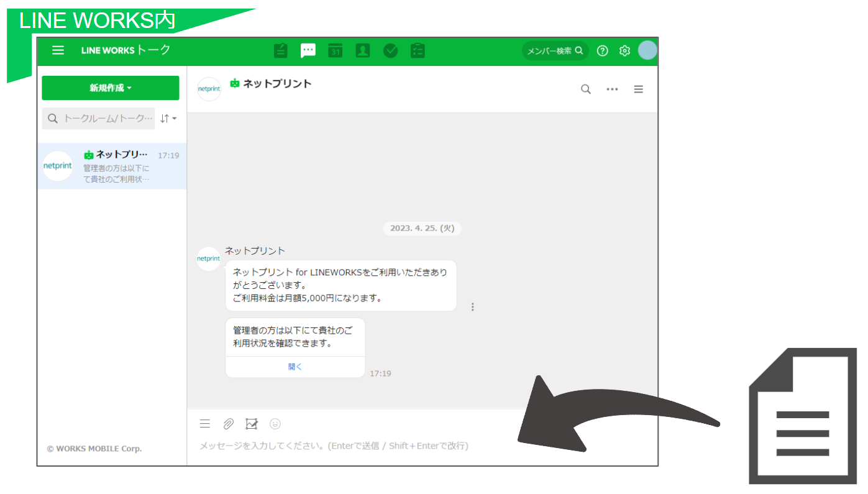The width and height of the screenshot is (868, 494).
Task: Open the Talk chat bubble icon
Action: click(308, 51)
